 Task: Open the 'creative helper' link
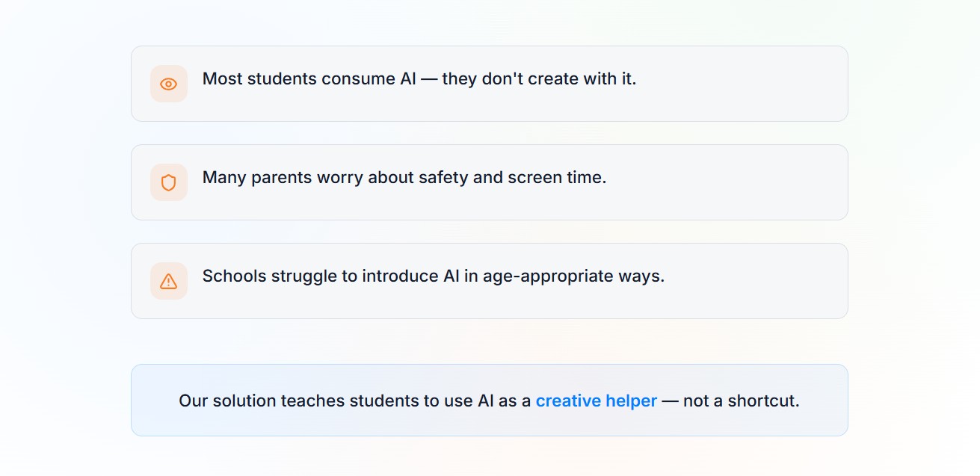[596, 401]
